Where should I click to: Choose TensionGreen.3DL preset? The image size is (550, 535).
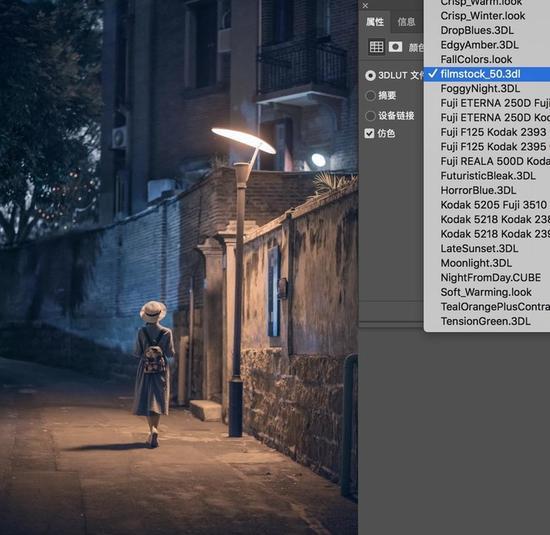click(487, 321)
